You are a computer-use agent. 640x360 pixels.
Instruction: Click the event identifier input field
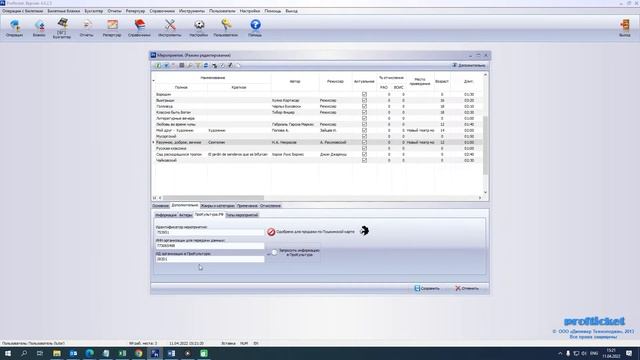pos(210,232)
